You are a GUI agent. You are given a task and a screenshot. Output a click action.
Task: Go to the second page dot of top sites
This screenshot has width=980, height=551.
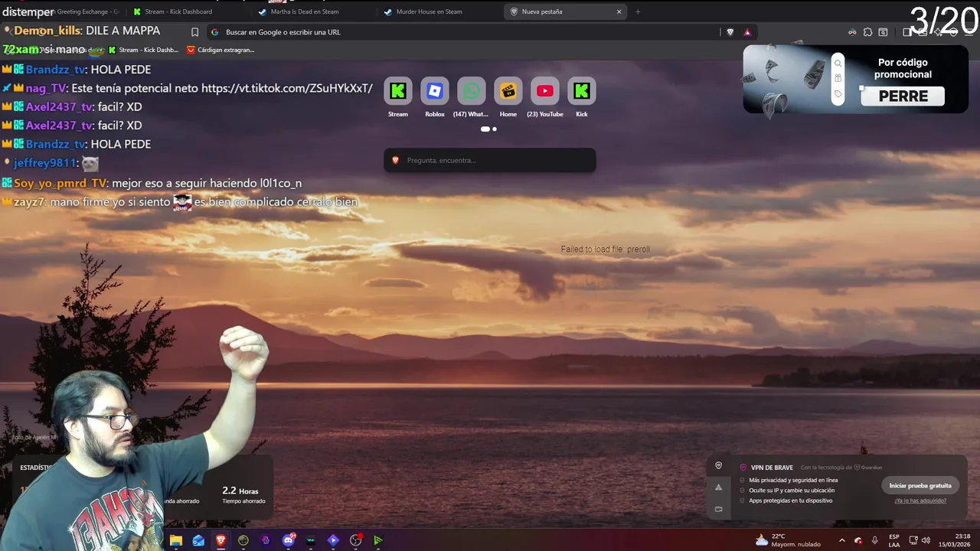[x=495, y=129]
